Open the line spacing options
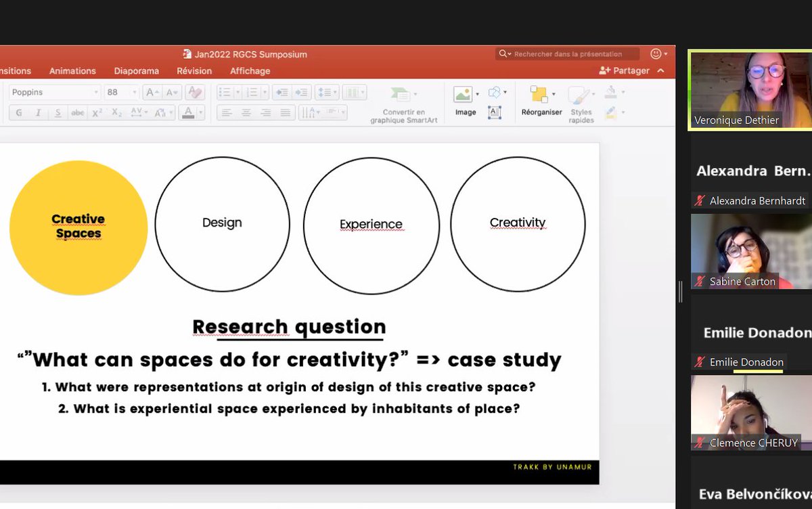The image size is (812, 509). [328, 93]
